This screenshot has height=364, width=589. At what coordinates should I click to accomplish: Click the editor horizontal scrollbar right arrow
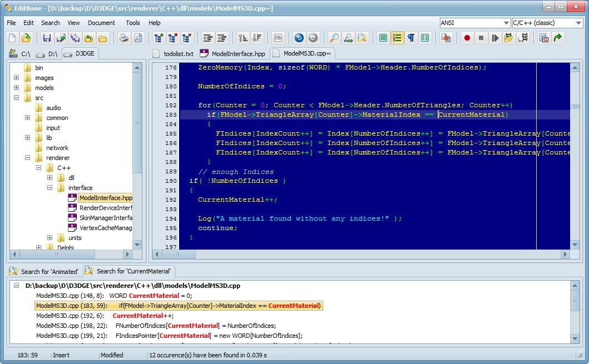click(565, 254)
